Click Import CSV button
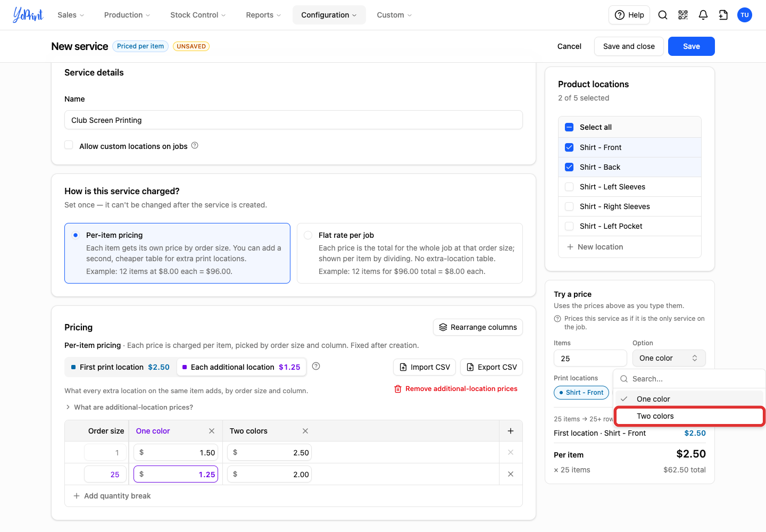 424,367
